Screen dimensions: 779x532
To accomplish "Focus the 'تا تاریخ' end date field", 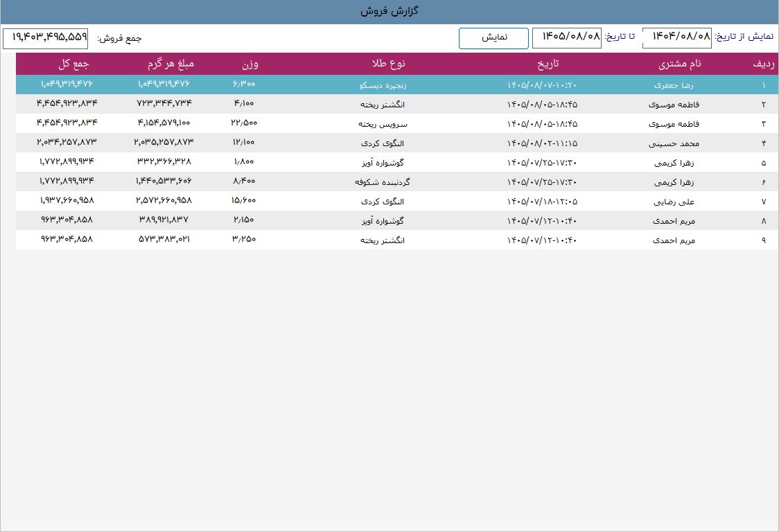I will [x=567, y=38].
